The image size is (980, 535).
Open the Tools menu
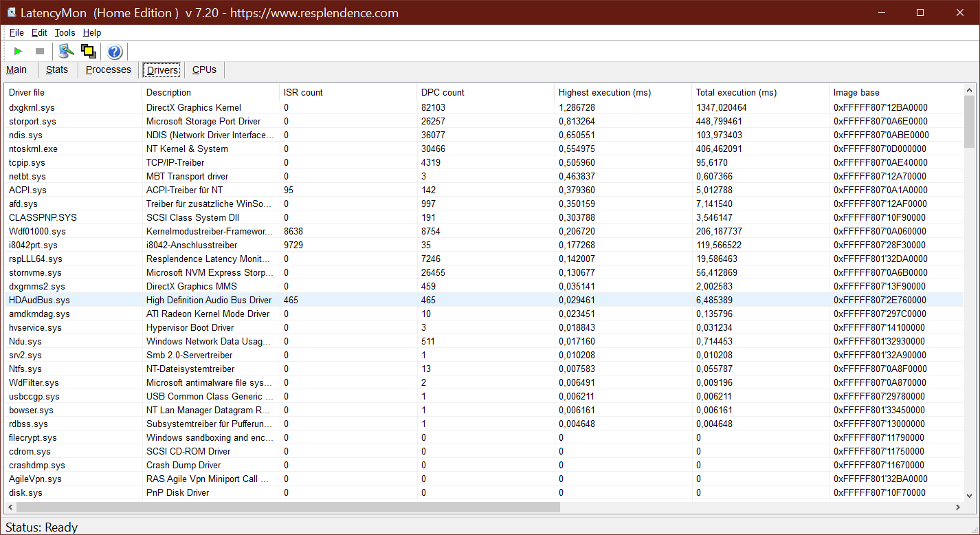click(x=65, y=32)
